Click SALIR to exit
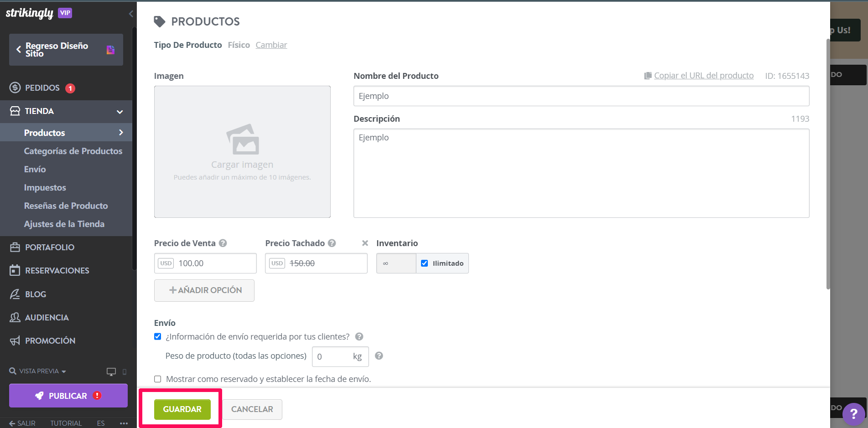868x428 pixels. click(22, 423)
